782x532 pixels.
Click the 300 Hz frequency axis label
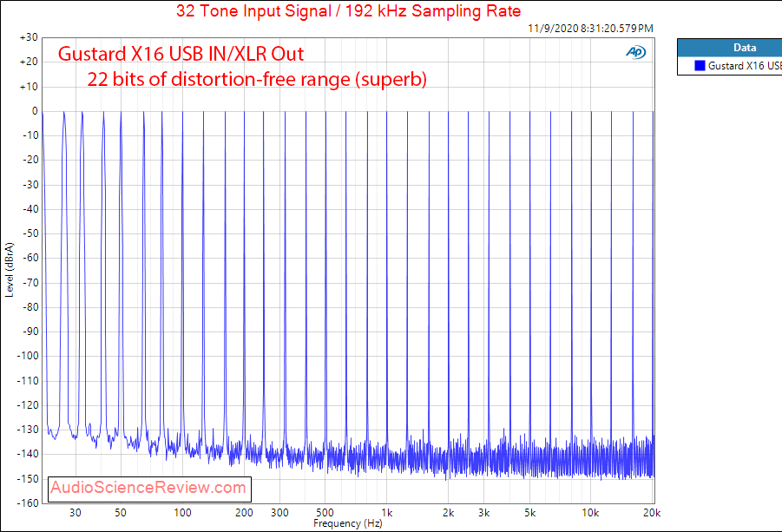[x=279, y=513]
